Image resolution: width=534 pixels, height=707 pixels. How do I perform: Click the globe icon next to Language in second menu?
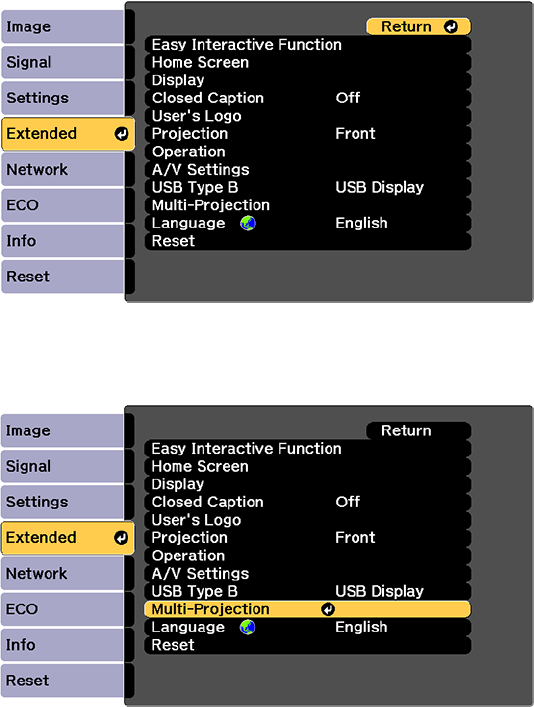(x=247, y=627)
